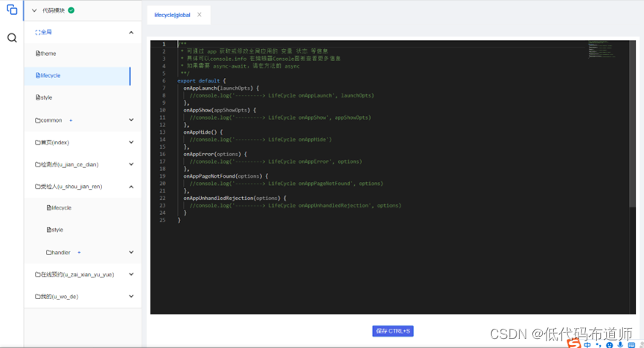644x348 pixels.
Task: Click the 'export default {' code line
Action: (202, 81)
